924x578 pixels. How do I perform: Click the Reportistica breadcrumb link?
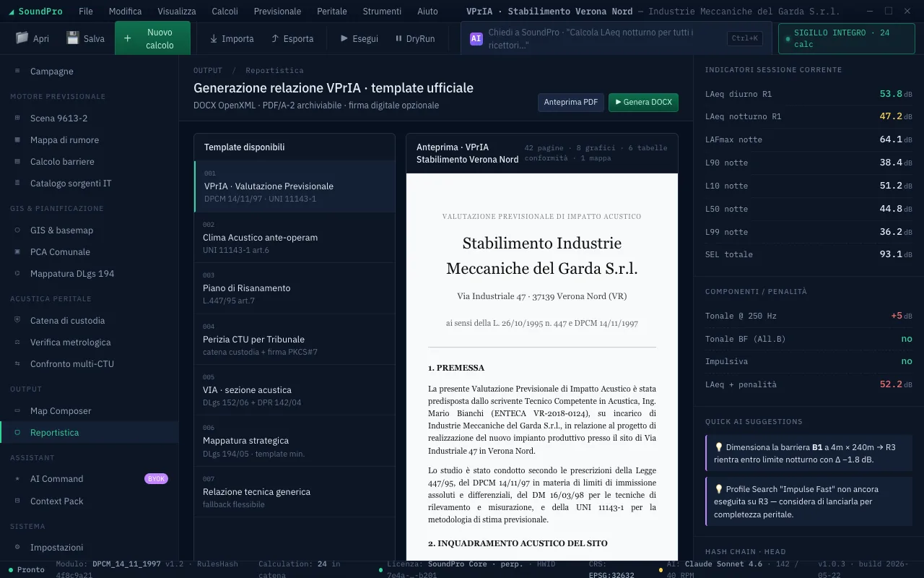click(274, 71)
